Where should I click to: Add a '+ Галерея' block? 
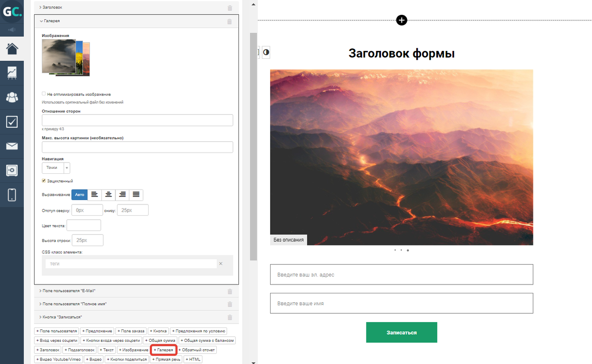click(163, 350)
